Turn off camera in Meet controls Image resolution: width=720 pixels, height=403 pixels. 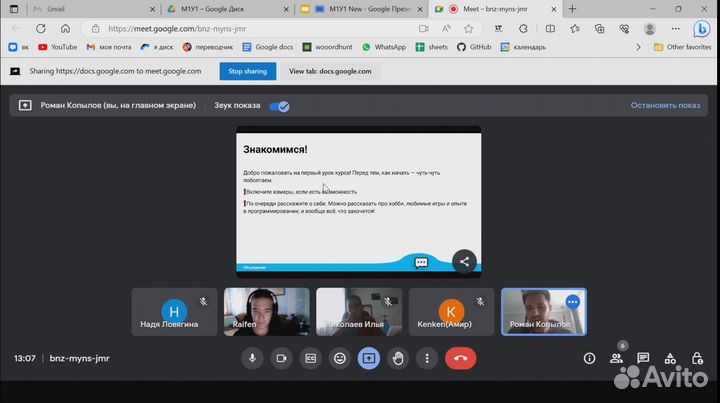point(281,358)
